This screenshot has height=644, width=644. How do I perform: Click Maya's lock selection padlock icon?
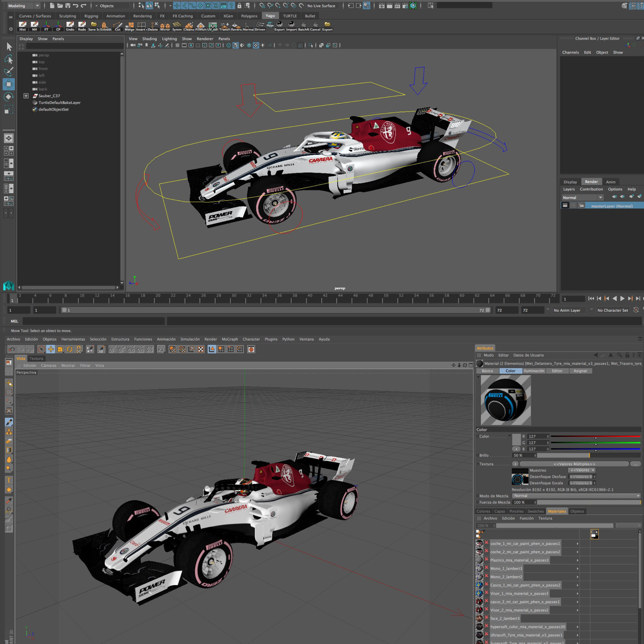point(239,6)
